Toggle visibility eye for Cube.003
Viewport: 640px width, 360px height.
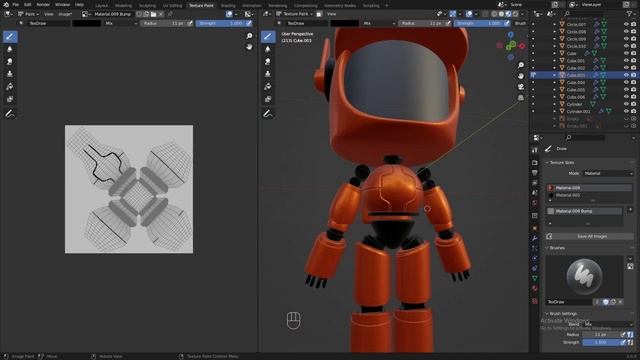626,75
